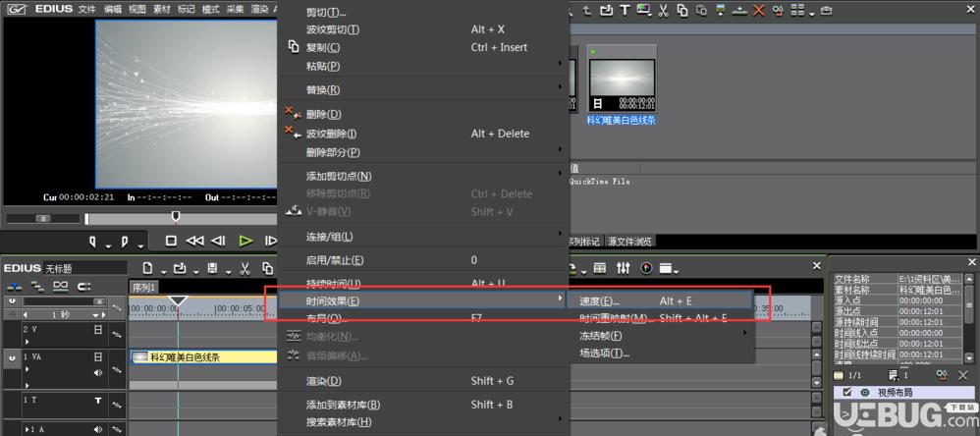Viewport: 980px width, 436px height.
Task: Click the color bars clip creation icon
Action: 643,10
